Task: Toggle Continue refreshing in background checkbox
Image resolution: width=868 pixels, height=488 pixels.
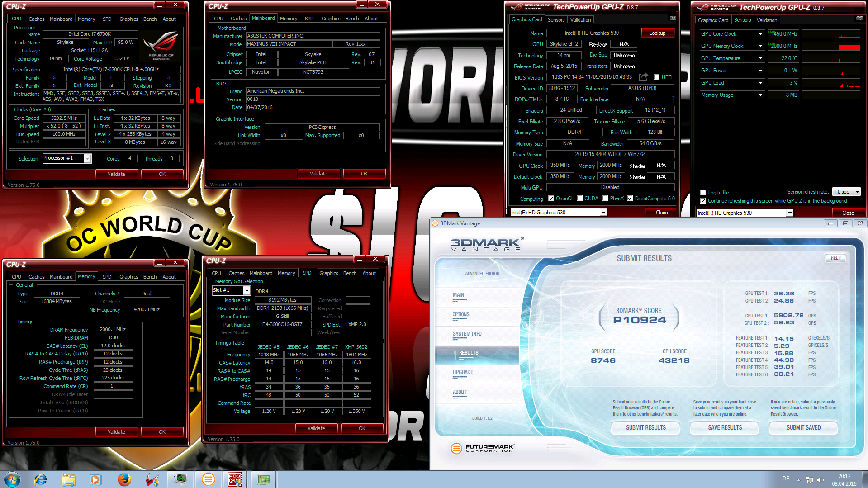Action: coord(703,201)
